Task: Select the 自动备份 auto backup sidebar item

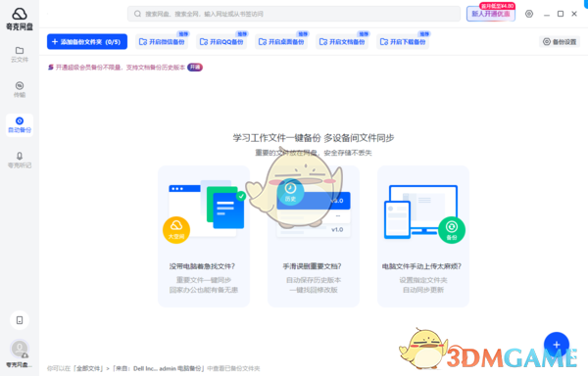Action: 20,125
